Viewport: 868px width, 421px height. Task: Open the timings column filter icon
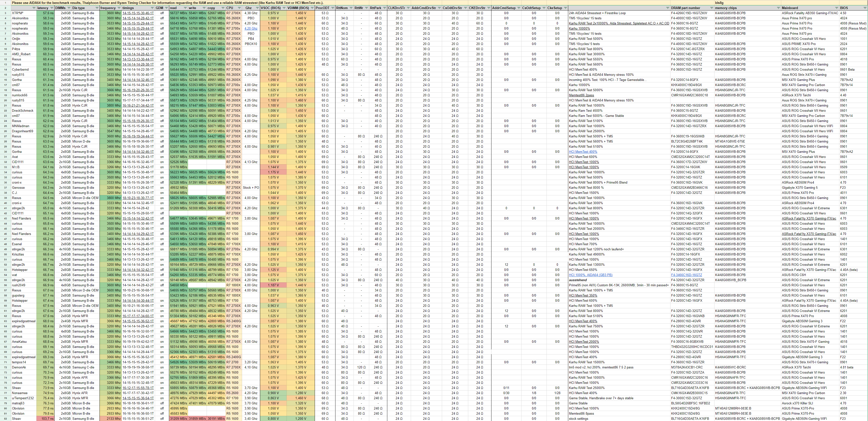point(152,8)
